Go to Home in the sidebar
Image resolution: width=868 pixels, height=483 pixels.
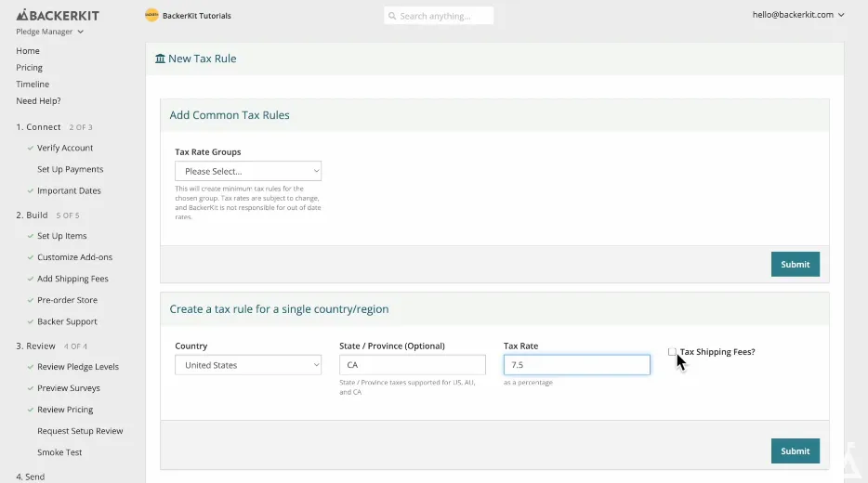(28, 51)
